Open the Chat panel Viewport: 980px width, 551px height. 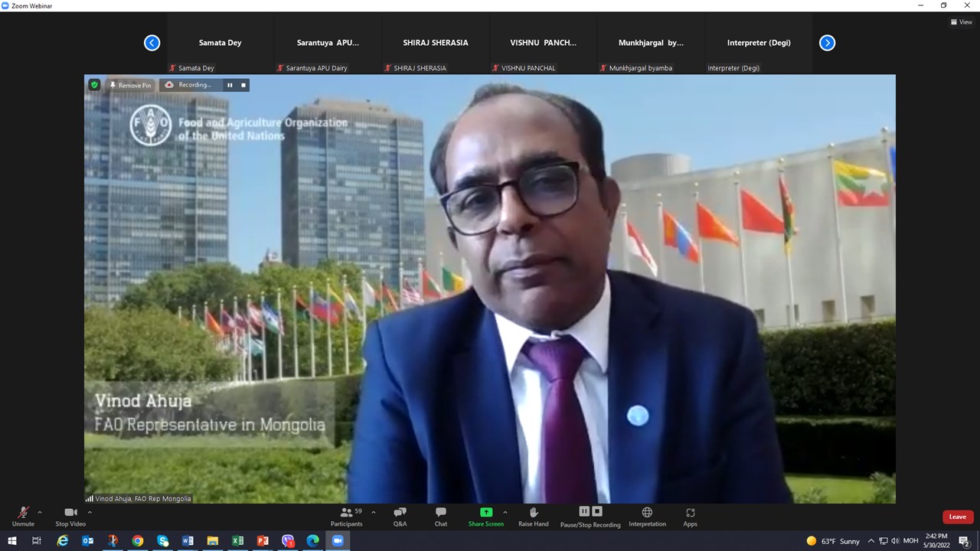(x=441, y=517)
